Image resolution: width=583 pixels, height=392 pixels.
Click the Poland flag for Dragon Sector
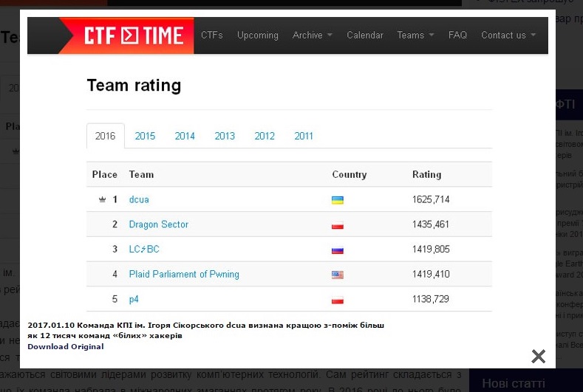click(x=338, y=225)
